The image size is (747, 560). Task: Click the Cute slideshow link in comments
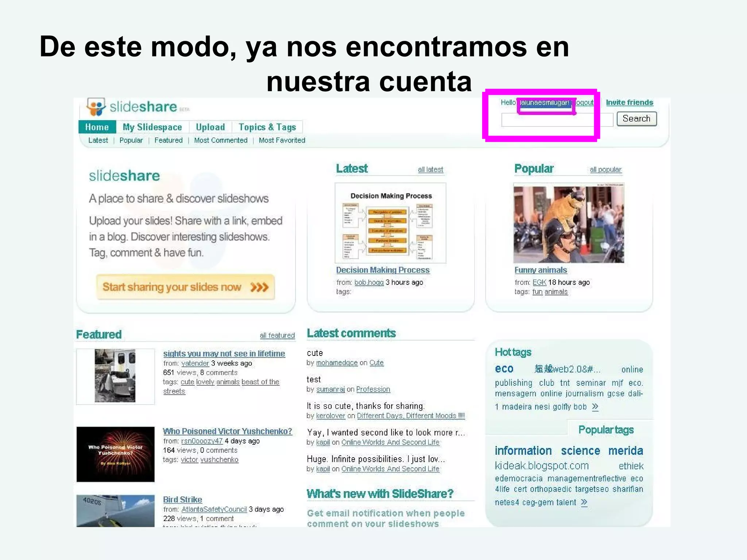click(x=376, y=363)
